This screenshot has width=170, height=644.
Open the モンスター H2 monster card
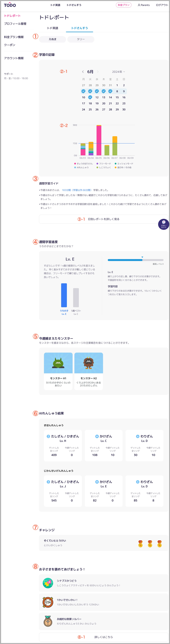click(88, 371)
